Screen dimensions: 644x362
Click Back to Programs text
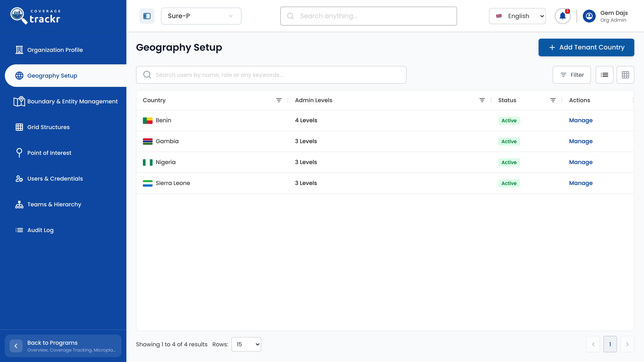pyautogui.click(x=52, y=343)
